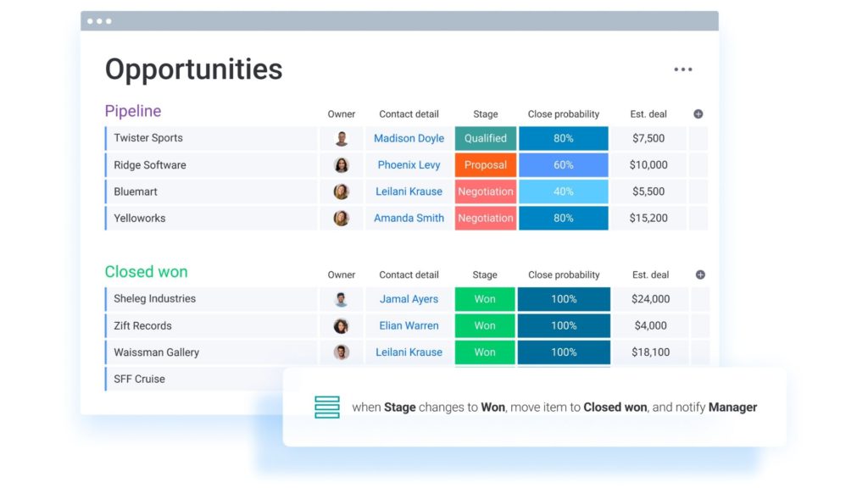
Task: Open Amanda Smith contact link
Action: pos(409,218)
